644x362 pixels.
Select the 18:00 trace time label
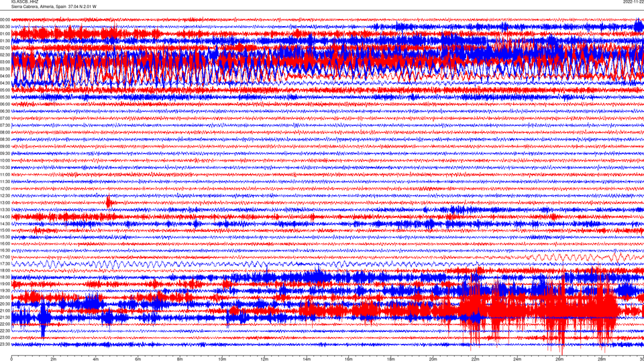coord(5,270)
